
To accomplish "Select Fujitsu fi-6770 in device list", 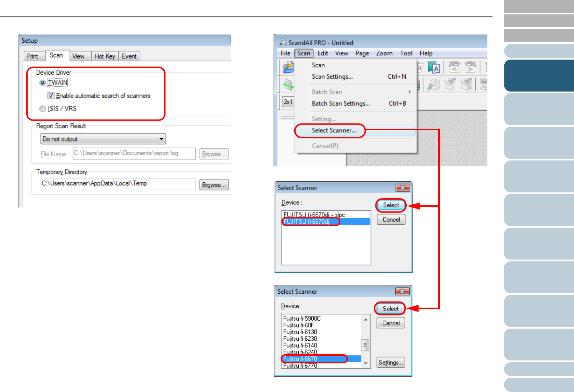I will click(322, 365).
